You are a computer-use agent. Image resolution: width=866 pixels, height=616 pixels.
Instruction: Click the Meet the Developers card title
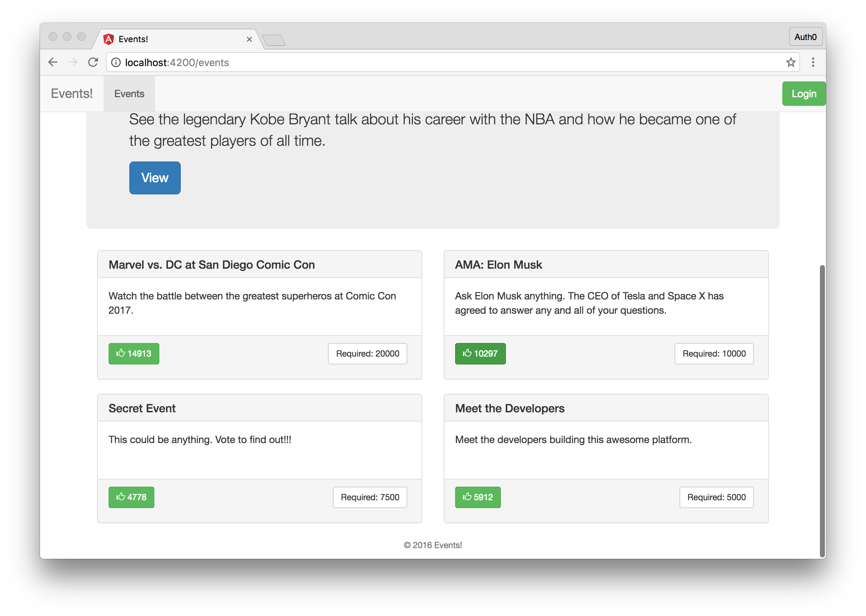click(509, 408)
